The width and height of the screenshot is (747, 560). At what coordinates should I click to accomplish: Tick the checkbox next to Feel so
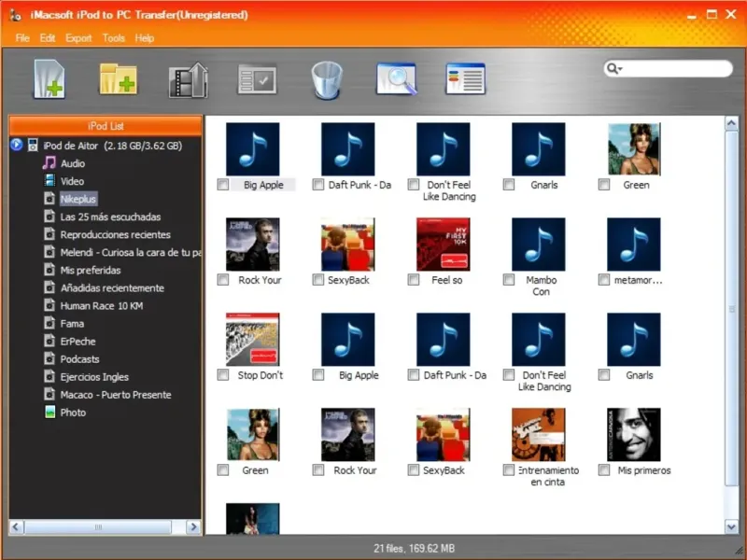pos(414,280)
